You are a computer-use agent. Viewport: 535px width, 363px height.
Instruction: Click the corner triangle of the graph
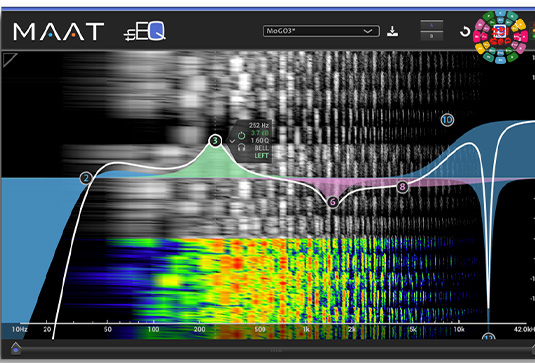9,59
